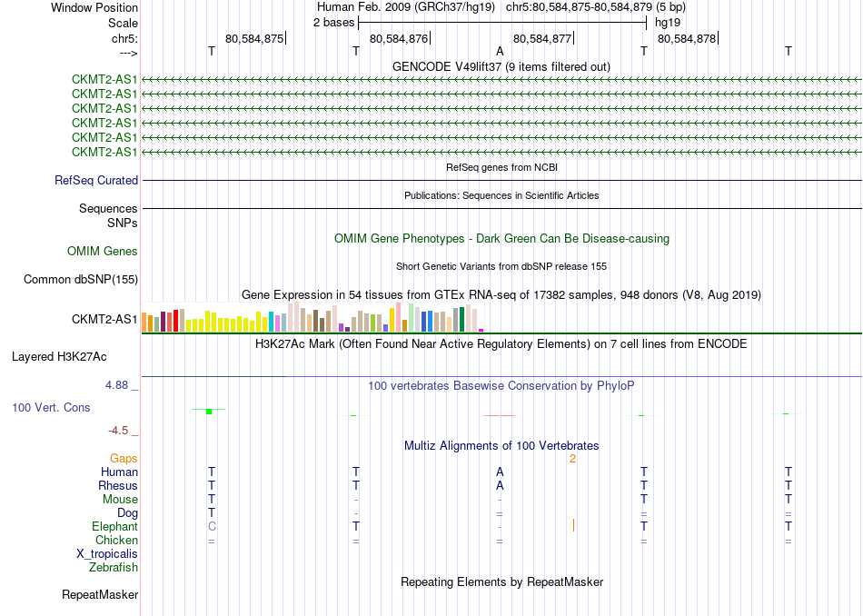Open the 'OMIM Genes' track label
This screenshot has height=616, width=863.
103,251
